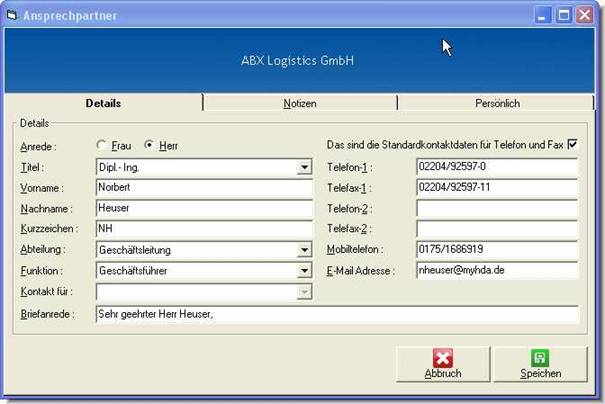Click the empty Kontakt für combo box
This screenshot has width=605, height=404.
[x=204, y=292]
